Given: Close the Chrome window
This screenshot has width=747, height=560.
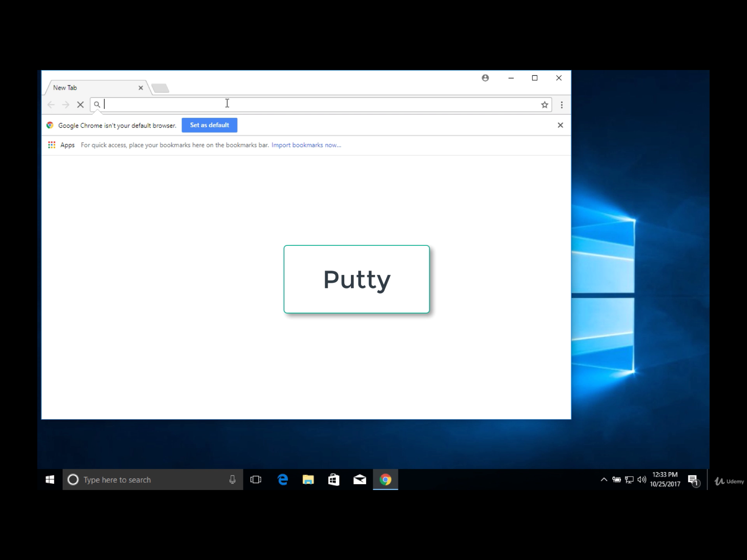Looking at the screenshot, I should pos(559,78).
